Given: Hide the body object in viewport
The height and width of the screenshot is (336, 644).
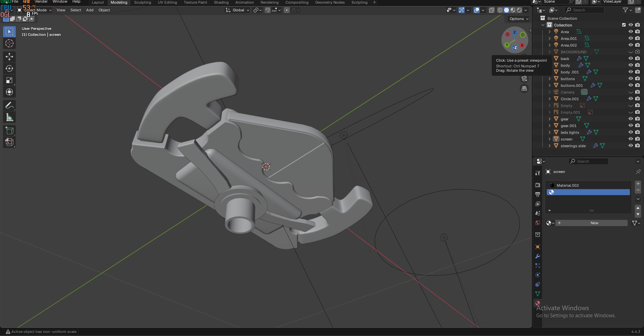Looking at the screenshot, I should coord(631,65).
